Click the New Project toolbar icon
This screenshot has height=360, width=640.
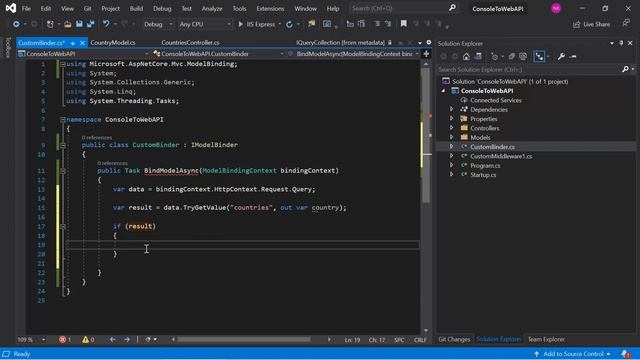(50, 24)
